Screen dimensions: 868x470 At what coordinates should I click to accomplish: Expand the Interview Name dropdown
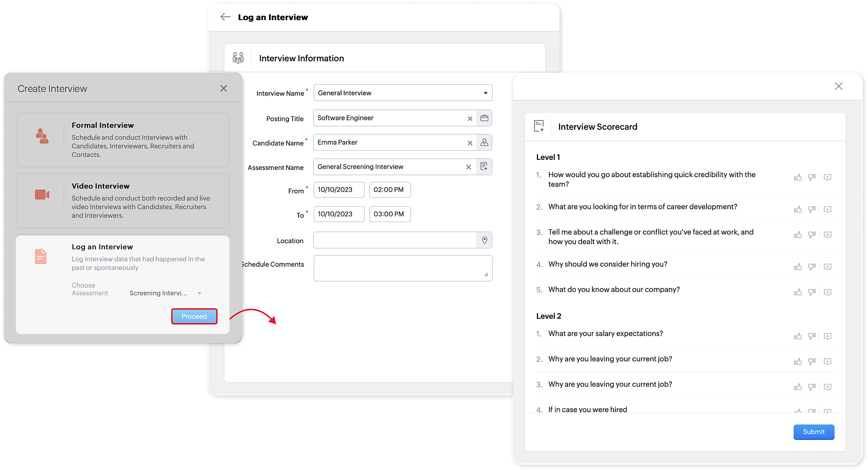point(485,93)
